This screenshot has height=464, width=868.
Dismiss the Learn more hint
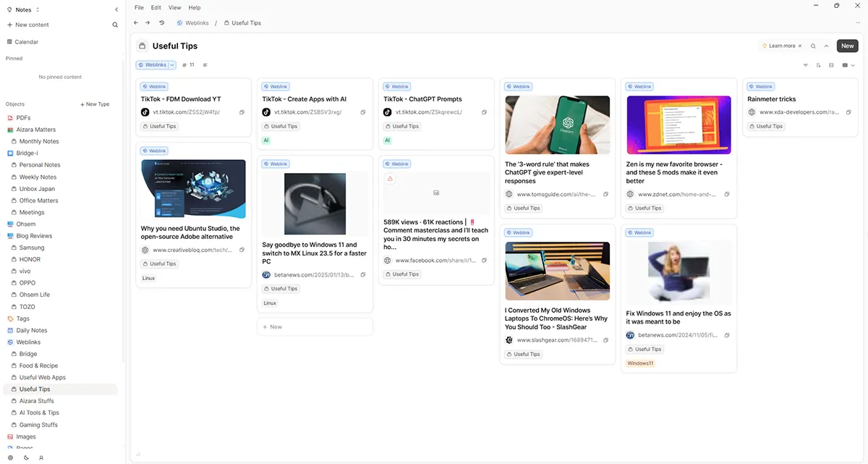(x=801, y=46)
